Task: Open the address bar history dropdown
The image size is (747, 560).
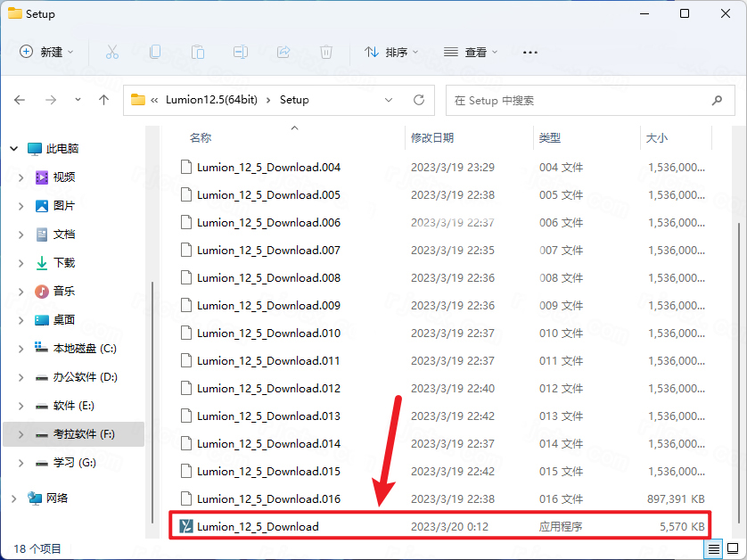Action: coord(389,100)
